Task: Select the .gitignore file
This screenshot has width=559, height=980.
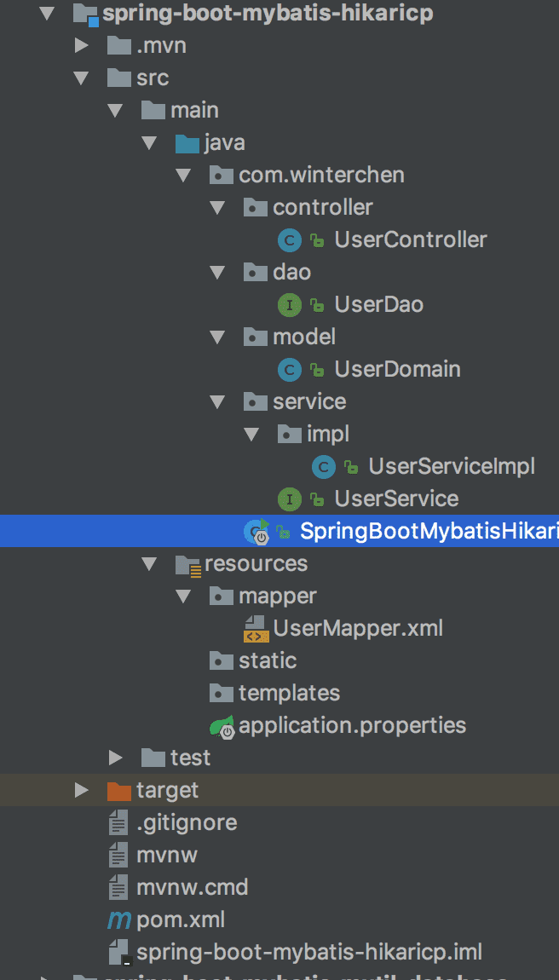Action: tap(186, 822)
